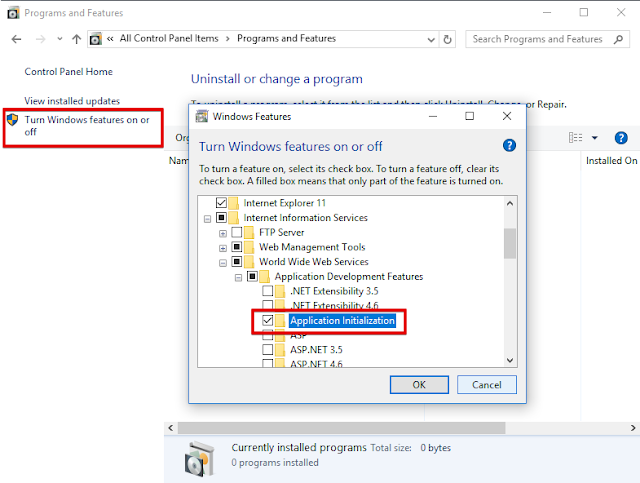Screen dimensions: 640x483
Task: Toggle the Internet Information Services checkbox
Action: point(221,217)
